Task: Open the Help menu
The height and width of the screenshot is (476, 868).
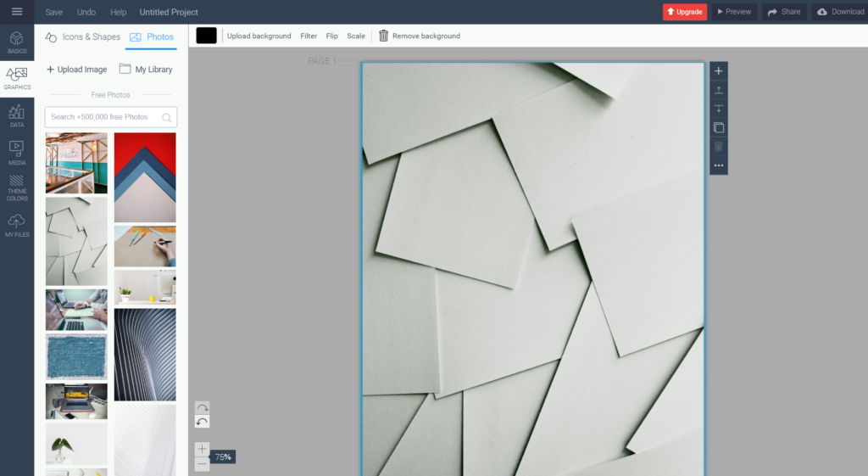Action: (118, 12)
